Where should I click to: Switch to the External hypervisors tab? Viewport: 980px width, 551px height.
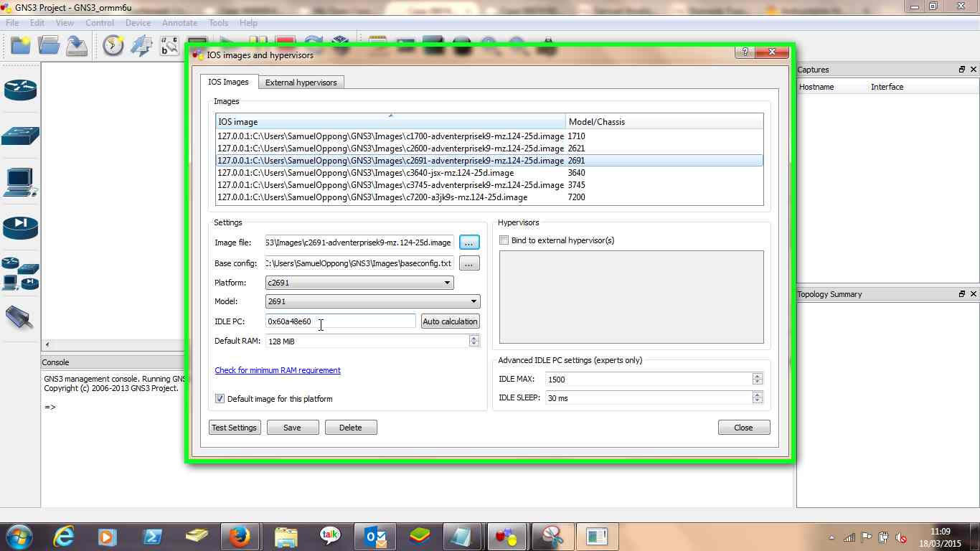click(301, 83)
